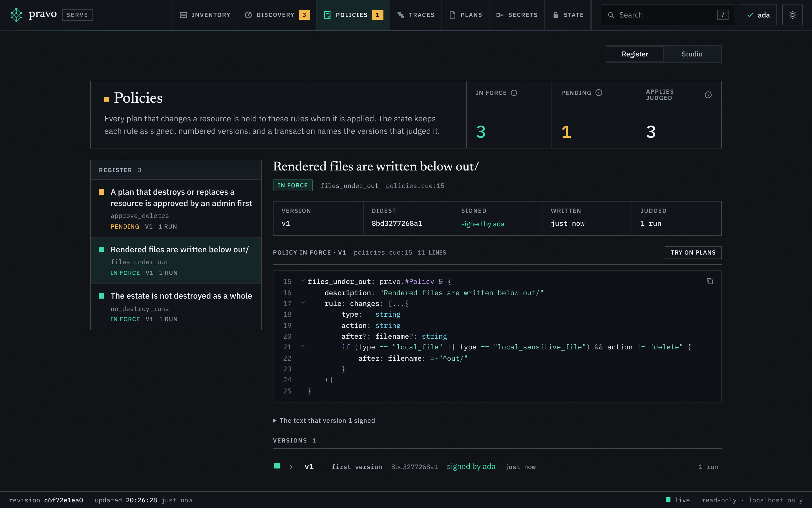The height and width of the screenshot is (508, 812).
Task: Open info icon beside APPLIES JUDGED
Action: point(708,95)
